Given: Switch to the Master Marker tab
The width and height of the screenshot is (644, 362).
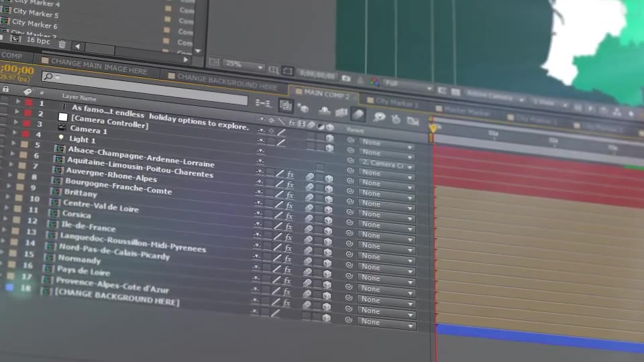Looking at the screenshot, I should tap(464, 110).
